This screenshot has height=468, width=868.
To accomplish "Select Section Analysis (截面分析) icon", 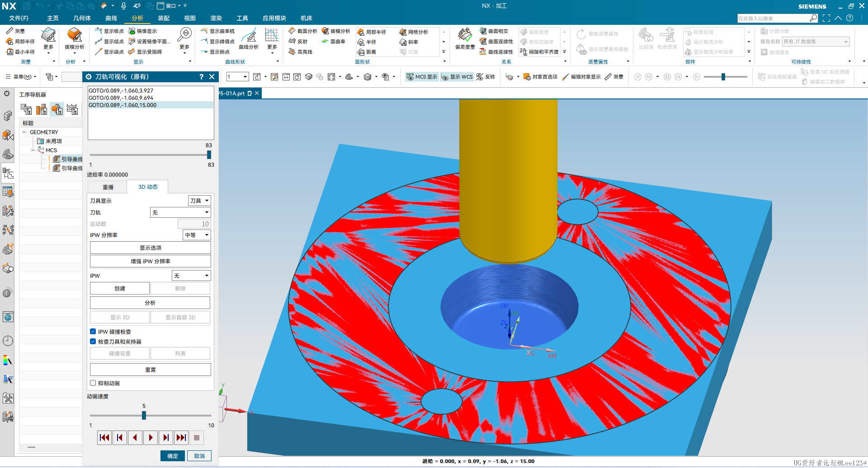I will (303, 31).
